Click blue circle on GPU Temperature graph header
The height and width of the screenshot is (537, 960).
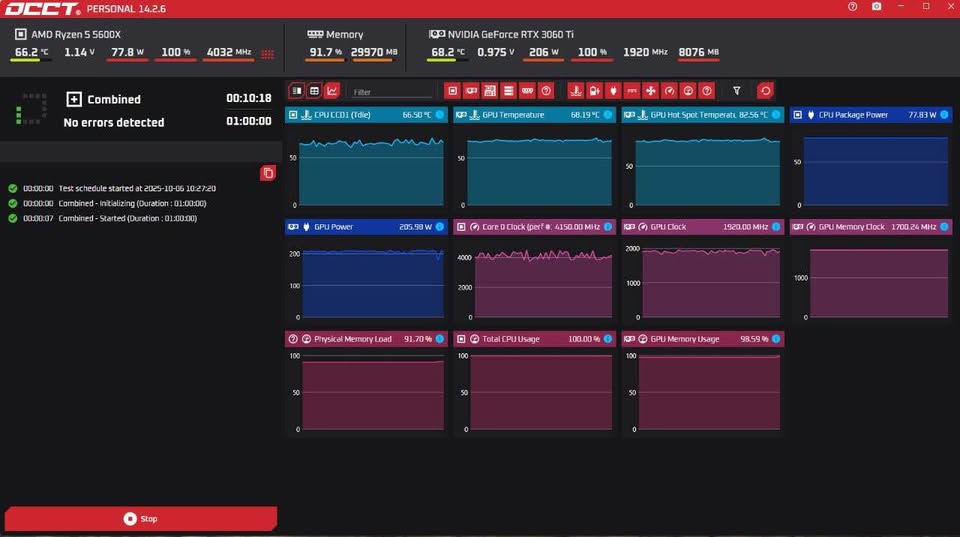(607, 115)
